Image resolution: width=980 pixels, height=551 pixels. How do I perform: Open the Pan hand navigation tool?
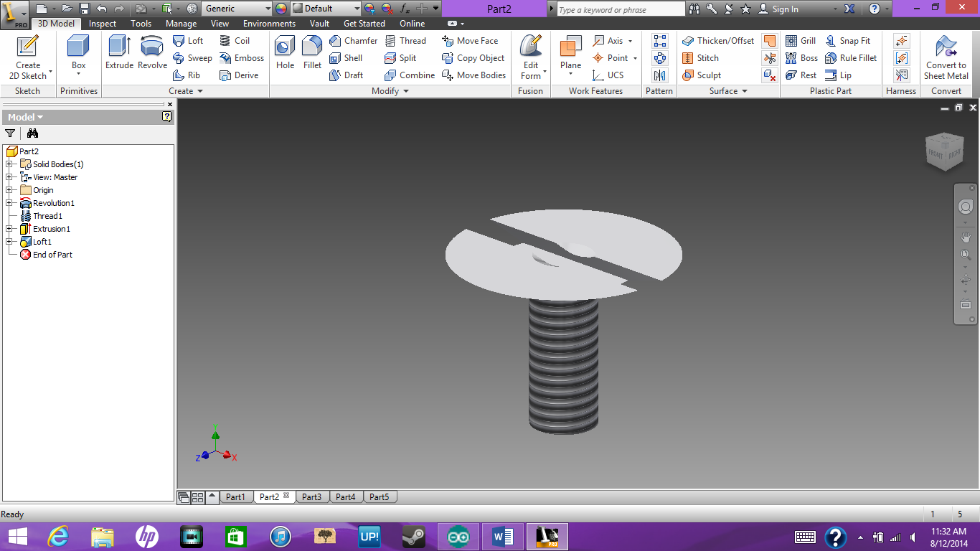966,237
